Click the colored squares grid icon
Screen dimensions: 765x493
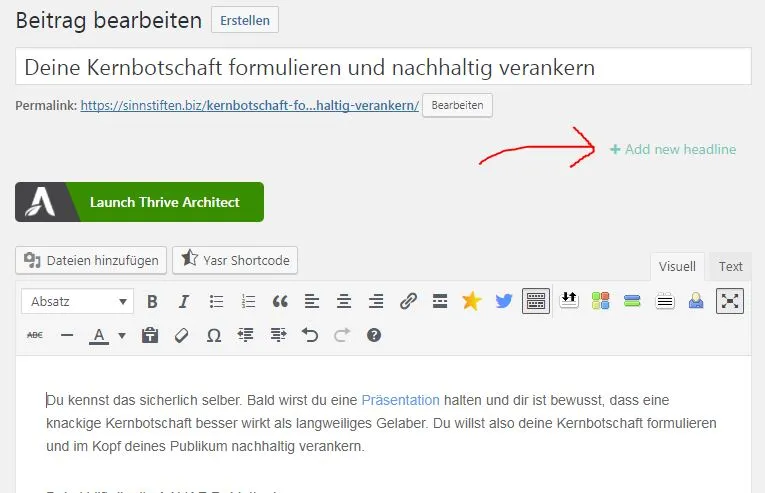click(x=601, y=301)
